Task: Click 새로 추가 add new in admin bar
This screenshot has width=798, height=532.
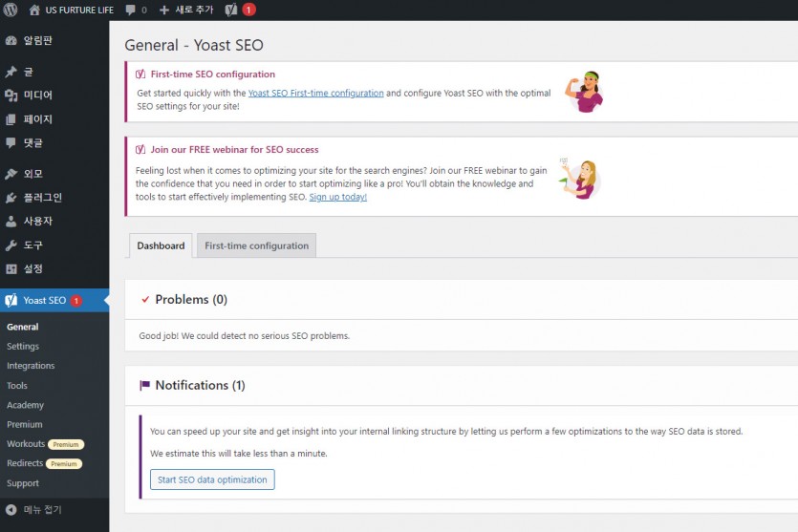Action: pyautogui.click(x=186, y=10)
